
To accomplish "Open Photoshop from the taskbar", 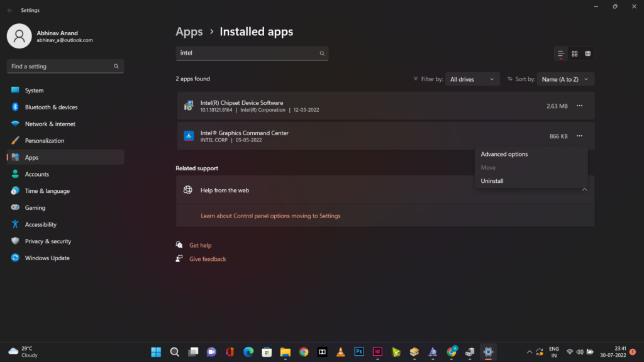I will click(x=359, y=352).
